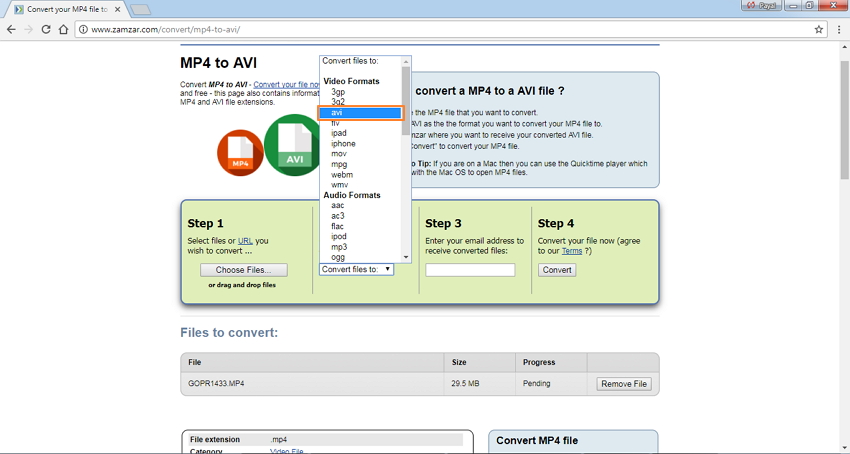
Task: Bookmark this page with the star icon
Action: click(x=819, y=29)
